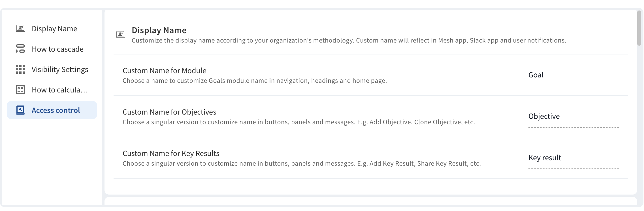Click the calculator icon in sidebar
Screen dimensions: 644x211
pos(20,90)
